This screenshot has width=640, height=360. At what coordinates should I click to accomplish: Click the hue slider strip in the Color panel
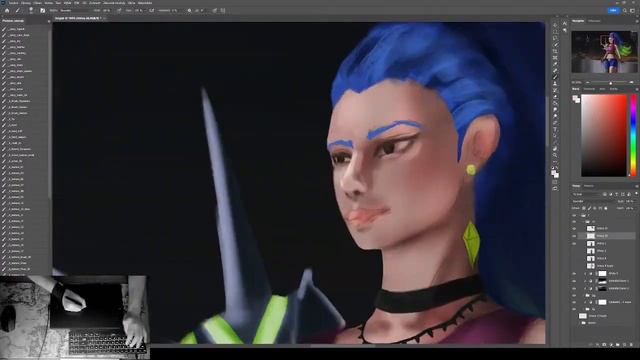[633, 136]
